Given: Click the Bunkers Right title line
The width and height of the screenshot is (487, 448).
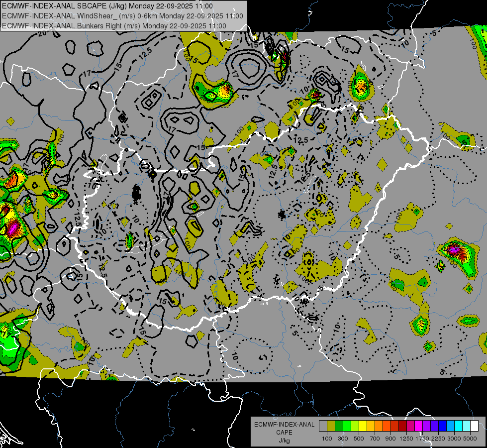Looking at the screenshot, I should [114, 25].
